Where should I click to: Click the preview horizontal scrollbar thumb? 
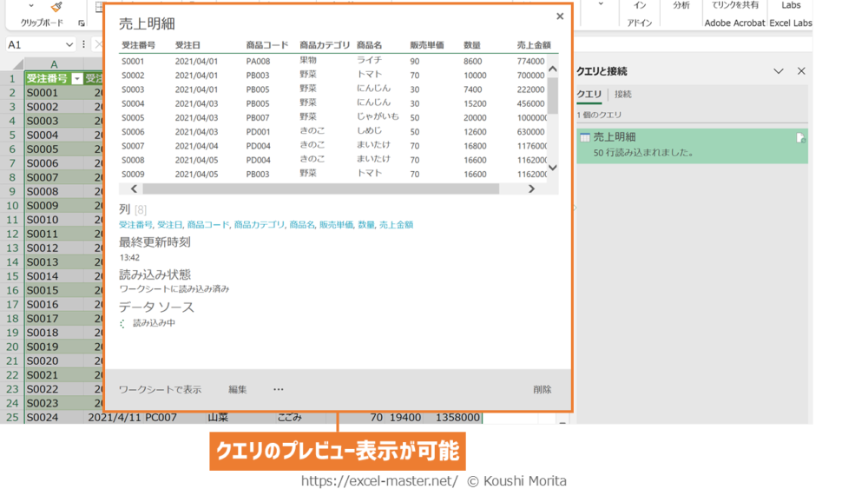tap(320, 188)
